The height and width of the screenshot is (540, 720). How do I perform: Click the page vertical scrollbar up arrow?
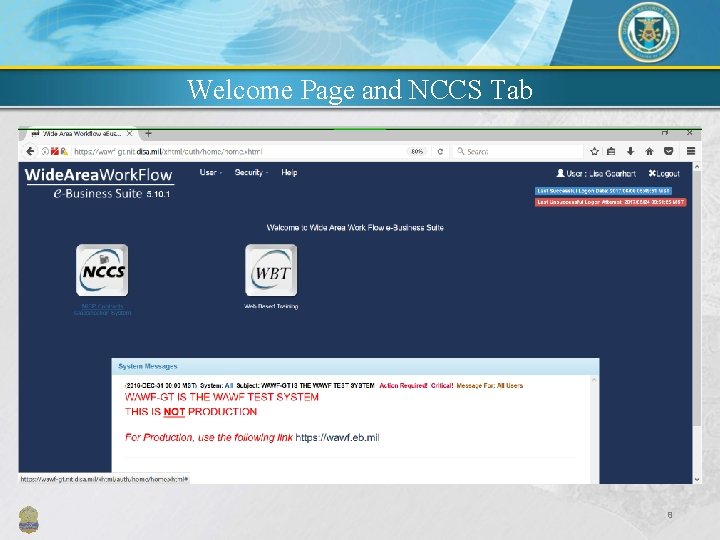point(697,167)
